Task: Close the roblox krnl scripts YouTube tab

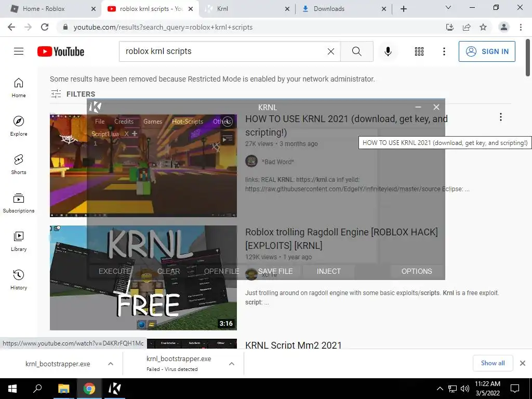Action: click(191, 9)
